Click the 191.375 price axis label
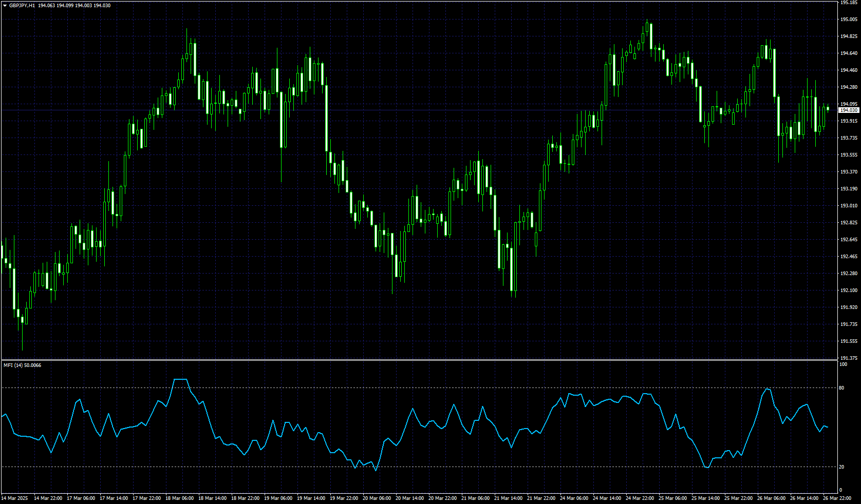Screen dimensions: 861x504 click(x=849, y=358)
